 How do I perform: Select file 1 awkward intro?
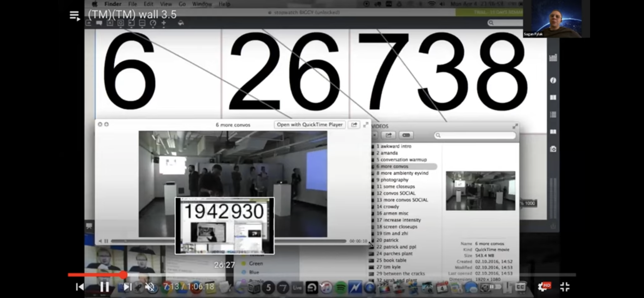[x=394, y=146]
